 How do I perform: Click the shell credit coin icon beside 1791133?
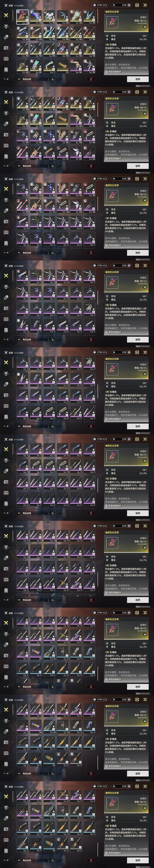pyautogui.click(x=94, y=5)
